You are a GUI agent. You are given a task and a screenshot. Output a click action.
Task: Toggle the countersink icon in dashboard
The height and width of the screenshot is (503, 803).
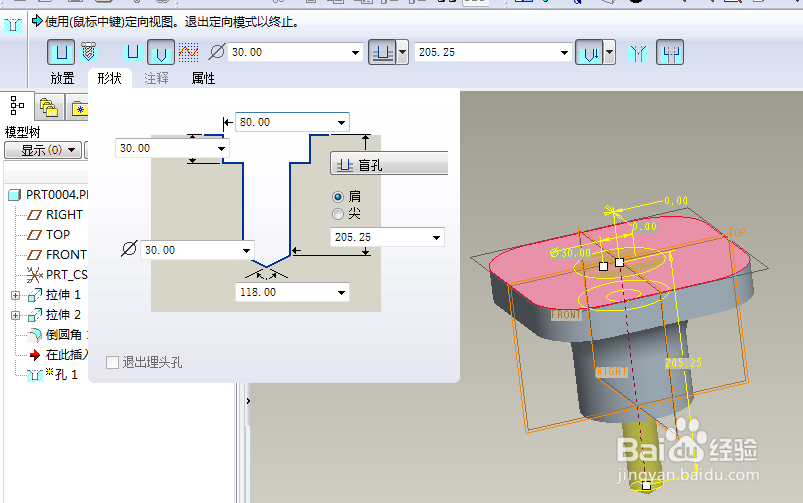[638, 53]
